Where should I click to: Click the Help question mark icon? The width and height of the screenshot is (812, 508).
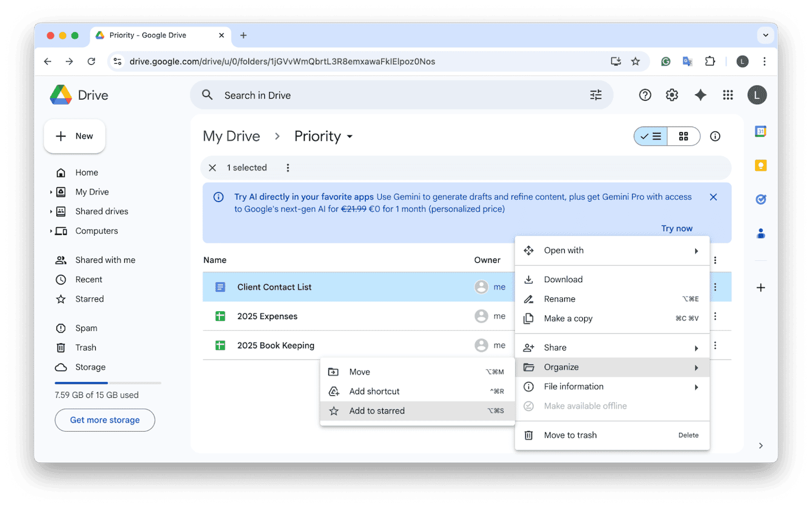pyautogui.click(x=645, y=95)
